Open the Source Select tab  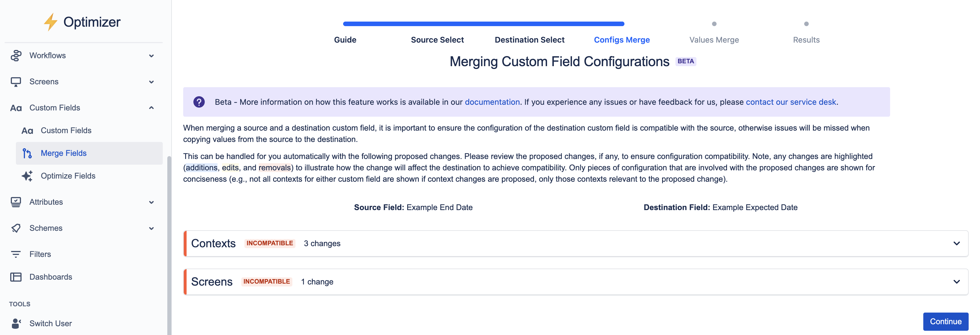[x=438, y=39]
